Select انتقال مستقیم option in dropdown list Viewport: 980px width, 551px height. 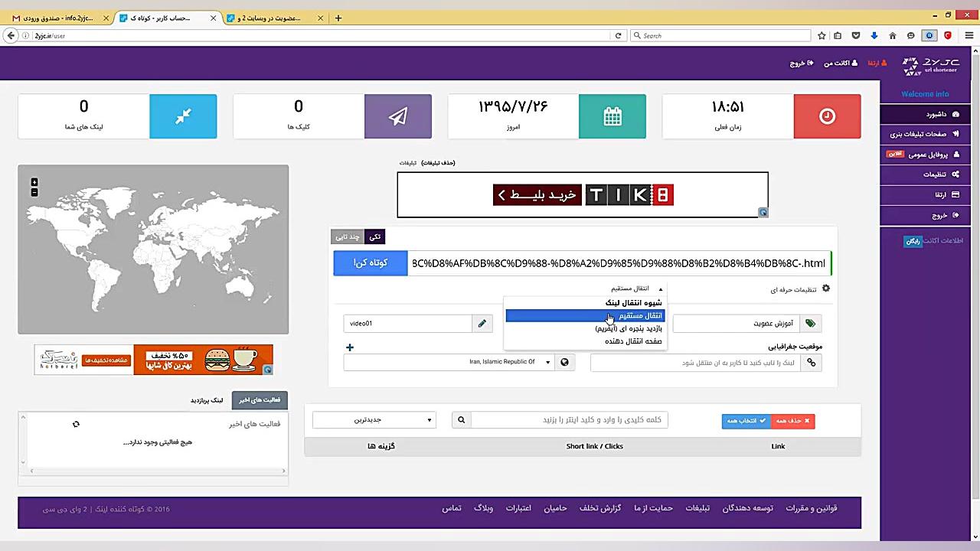pyautogui.click(x=585, y=315)
